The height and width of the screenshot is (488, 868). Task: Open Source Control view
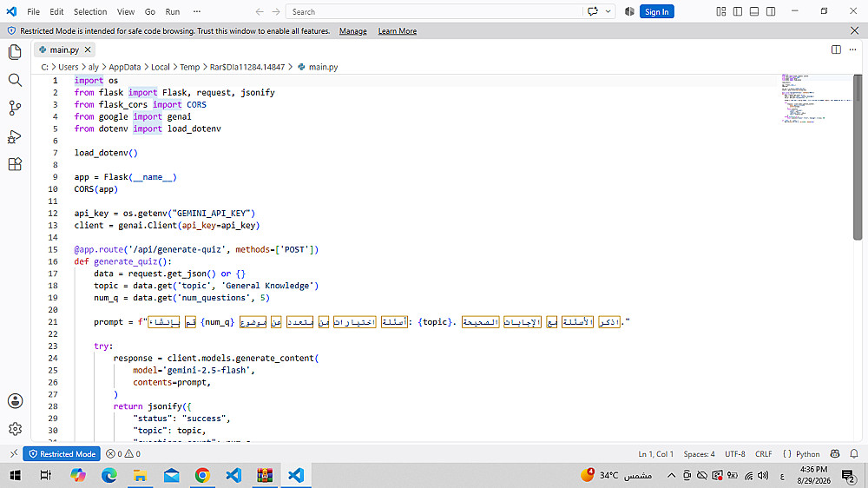(x=15, y=108)
